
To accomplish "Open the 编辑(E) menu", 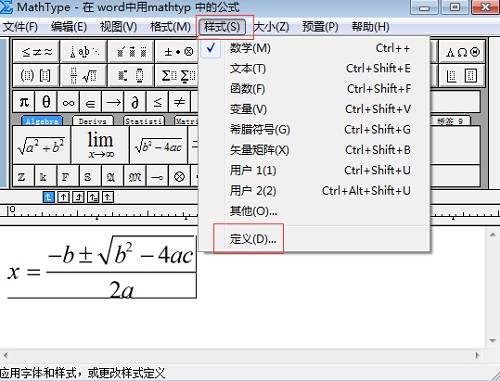I will coord(69,27).
